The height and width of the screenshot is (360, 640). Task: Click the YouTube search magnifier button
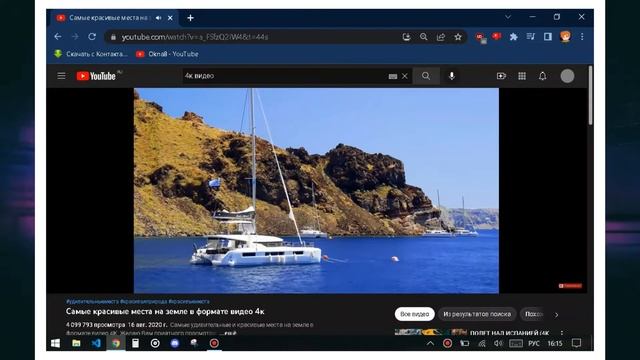(x=426, y=76)
